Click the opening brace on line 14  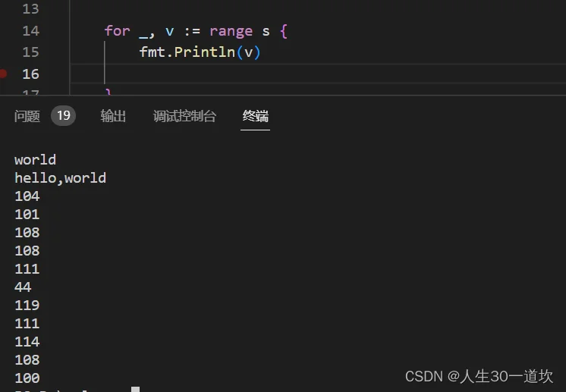284,31
